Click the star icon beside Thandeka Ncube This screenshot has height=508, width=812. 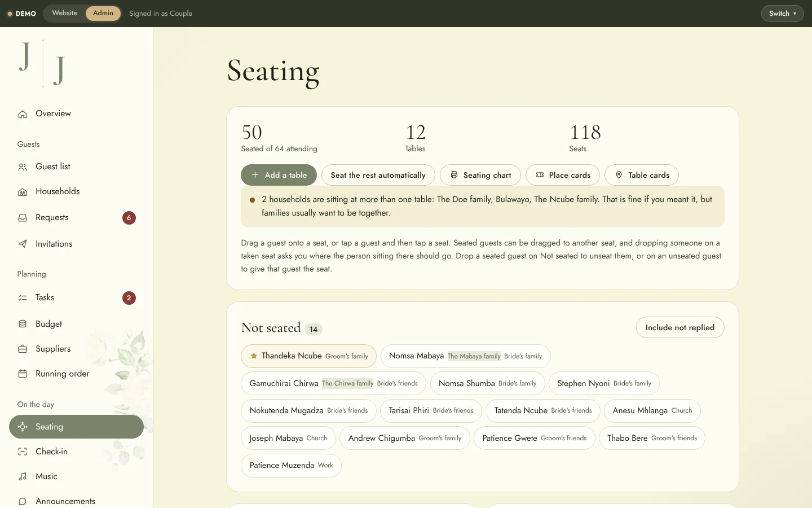pyautogui.click(x=254, y=356)
